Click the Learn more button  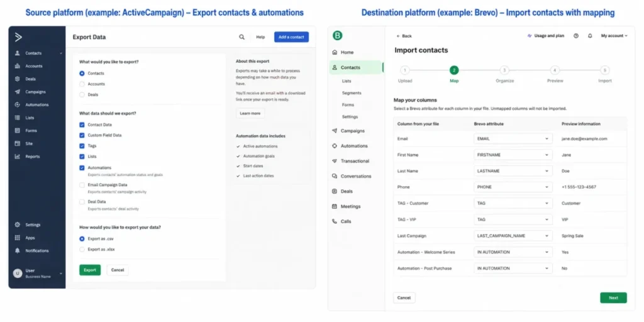click(250, 113)
